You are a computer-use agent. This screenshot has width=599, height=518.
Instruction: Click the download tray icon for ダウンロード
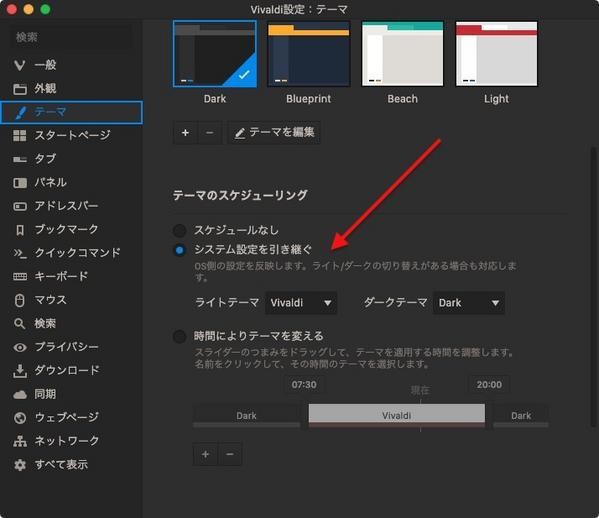click(x=20, y=371)
